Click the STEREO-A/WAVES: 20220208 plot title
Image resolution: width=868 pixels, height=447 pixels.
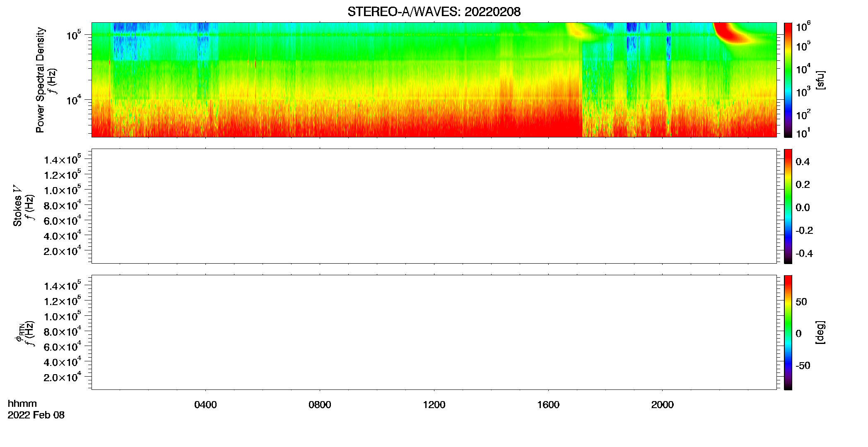click(x=434, y=12)
